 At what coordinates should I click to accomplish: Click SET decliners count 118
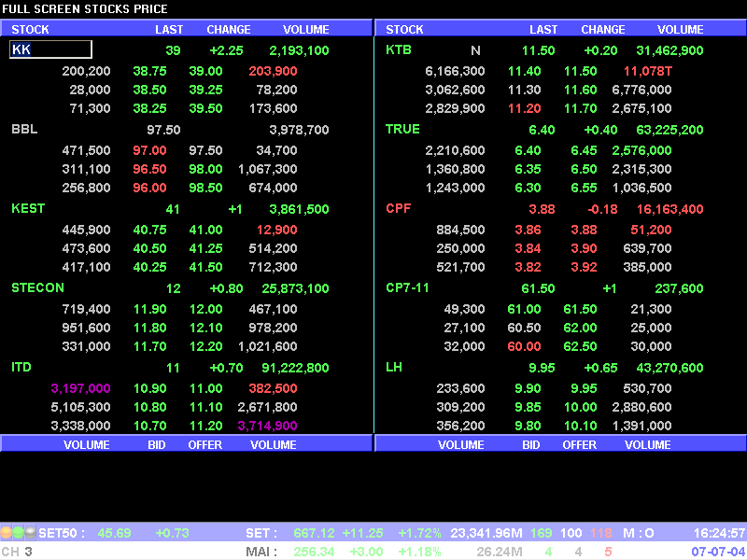601,533
